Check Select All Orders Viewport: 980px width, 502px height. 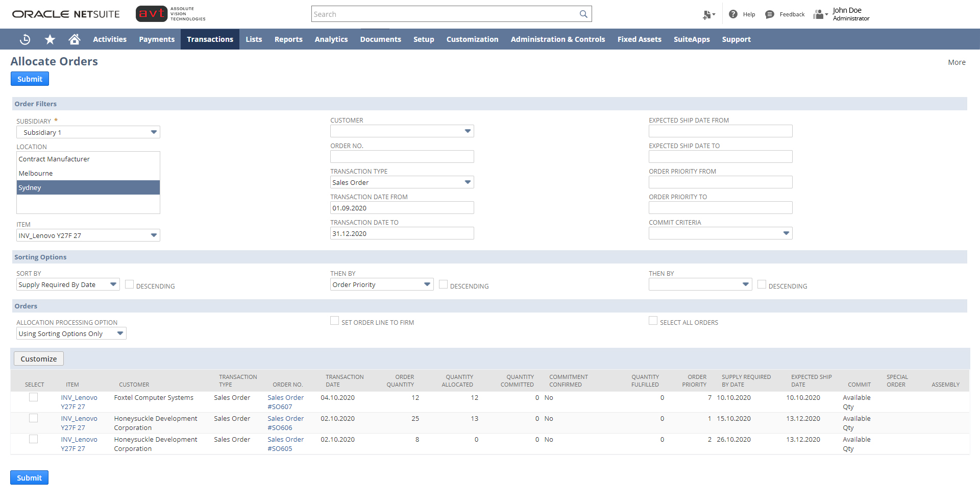coord(653,320)
